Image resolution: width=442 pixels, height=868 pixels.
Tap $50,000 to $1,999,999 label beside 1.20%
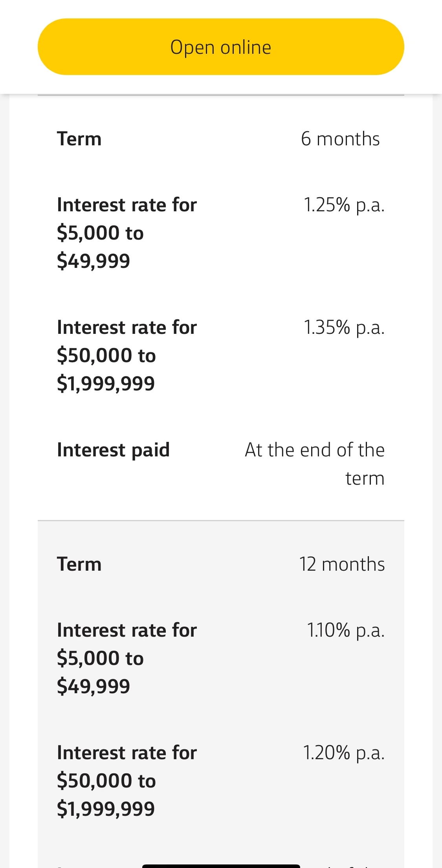(x=127, y=781)
